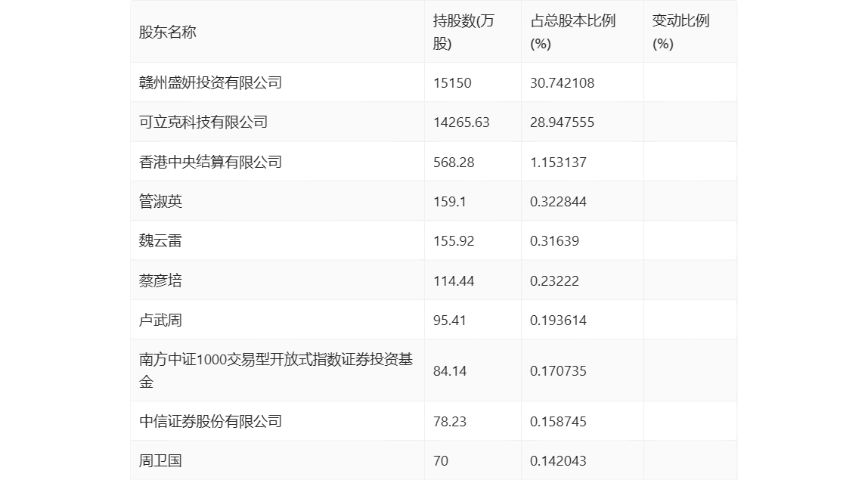Select the value 95.41
Image resolution: width=868 pixels, height=480 pixels.
(x=449, y=320)
